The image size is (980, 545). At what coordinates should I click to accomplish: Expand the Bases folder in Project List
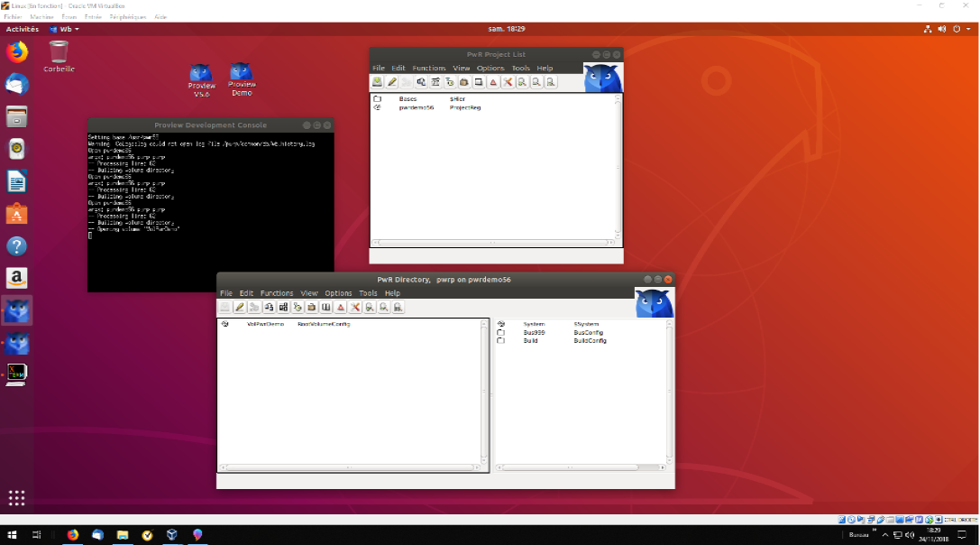pyautogui.click(x=378, y=98)
